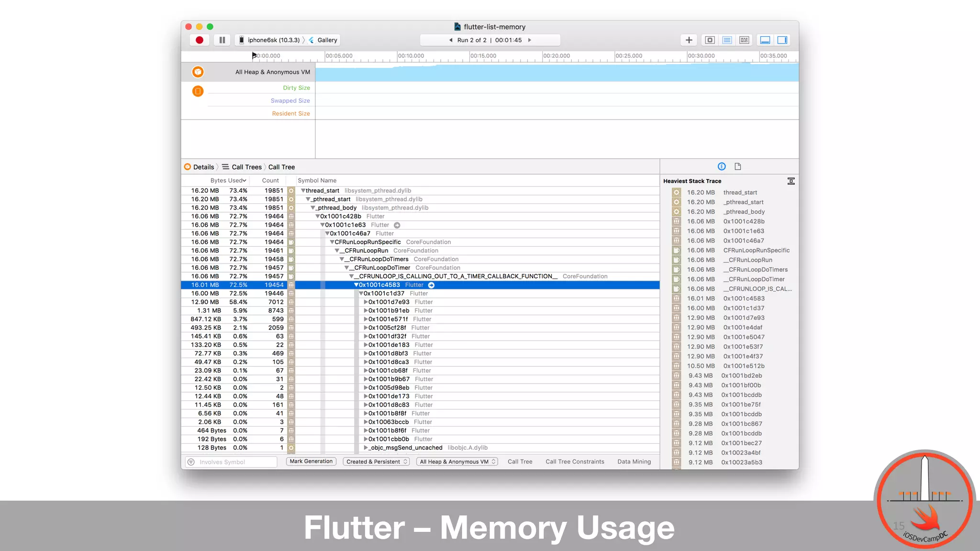
Task: Open Created & Persistent dropdown
Action: coord(377,462)
